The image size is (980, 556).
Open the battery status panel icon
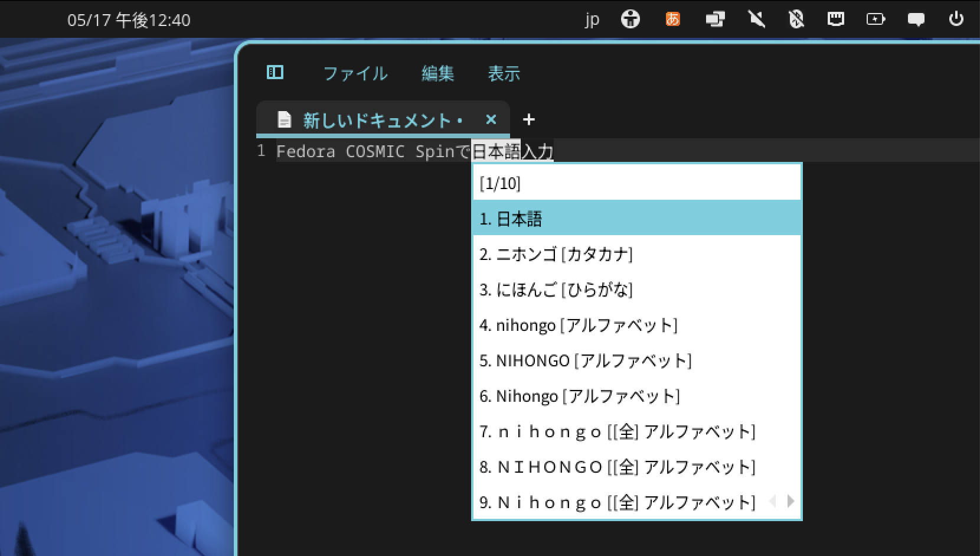pyautogui.click(x=876, y=19)
